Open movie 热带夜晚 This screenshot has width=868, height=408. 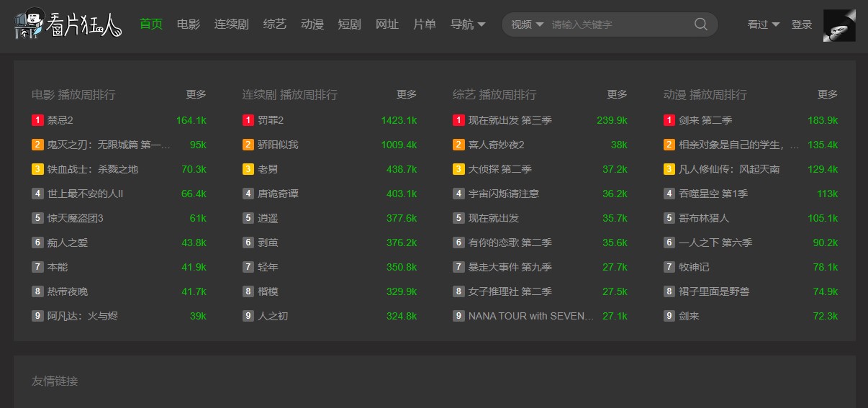[x=68, y=291]
